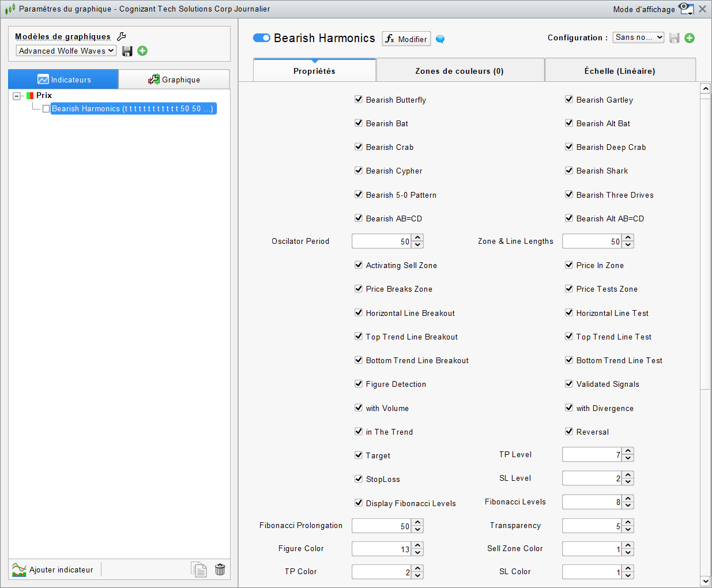Click the green plus next to Configuration
Viewport: 712px width, 588px height.
tap(690, 38)
